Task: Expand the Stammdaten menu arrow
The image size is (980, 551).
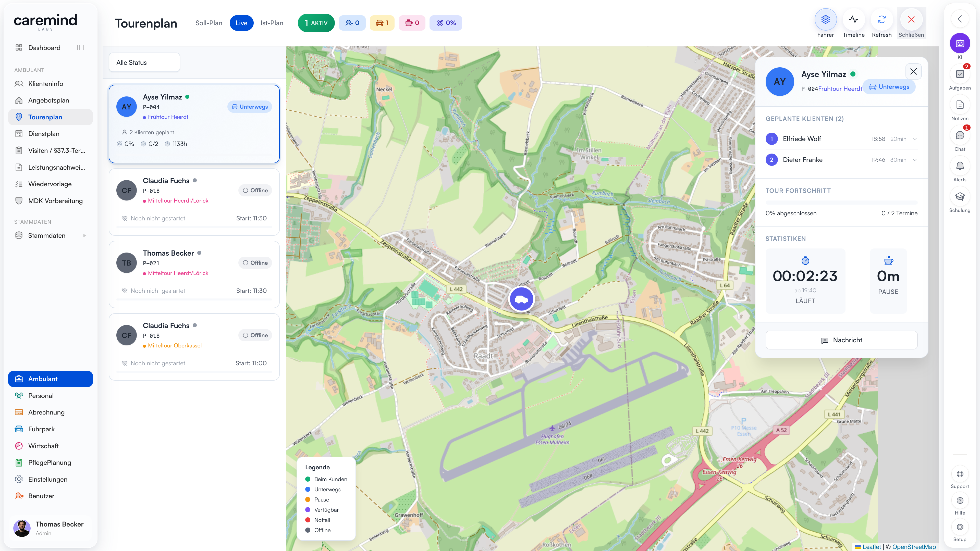Action: click(x=84, y=235)
